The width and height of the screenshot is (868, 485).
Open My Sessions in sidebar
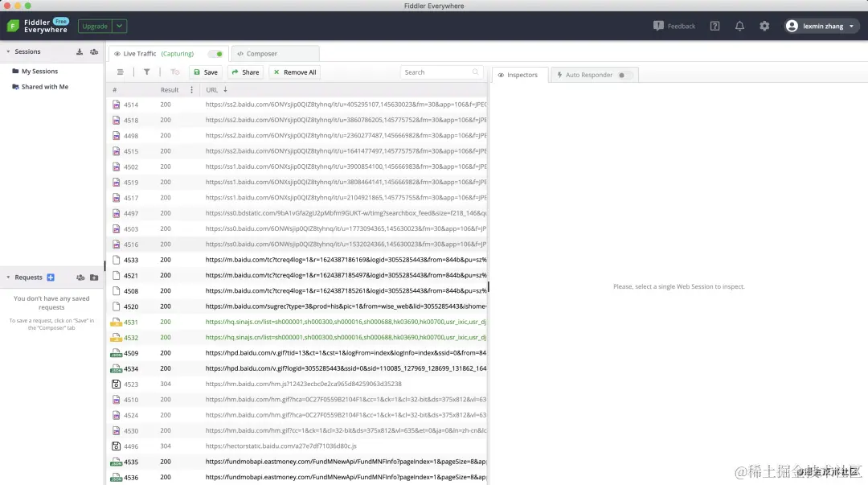coord(39,71)
